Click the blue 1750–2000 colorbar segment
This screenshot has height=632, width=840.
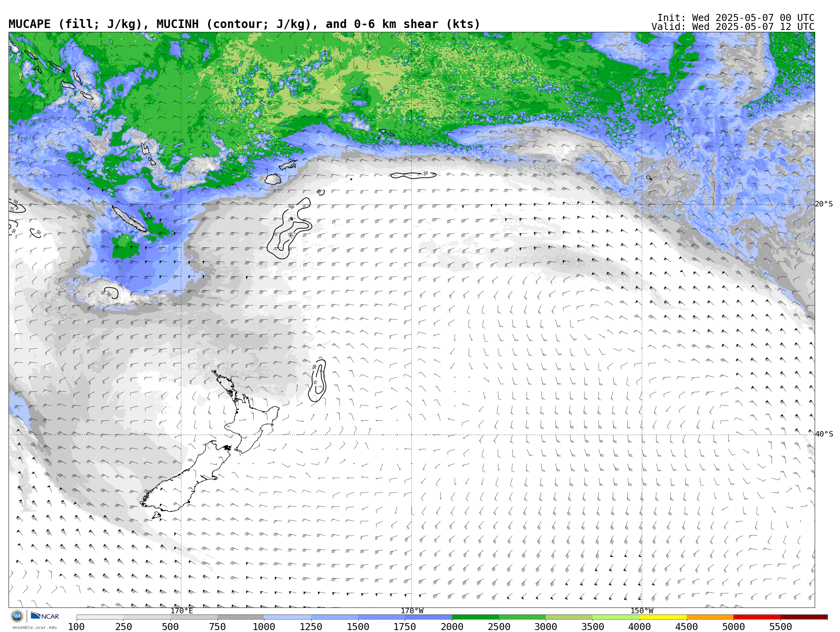(428, 617)
